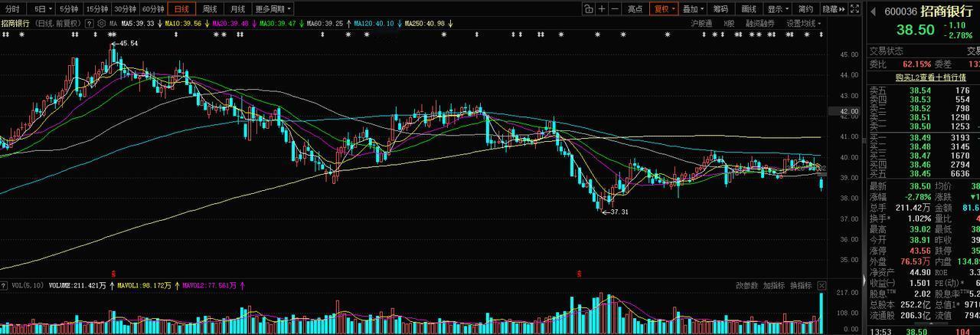The height and width of the screenshot is (335, 980).
Task: Zoom out chart with minus icon
Action: [616, 9]
